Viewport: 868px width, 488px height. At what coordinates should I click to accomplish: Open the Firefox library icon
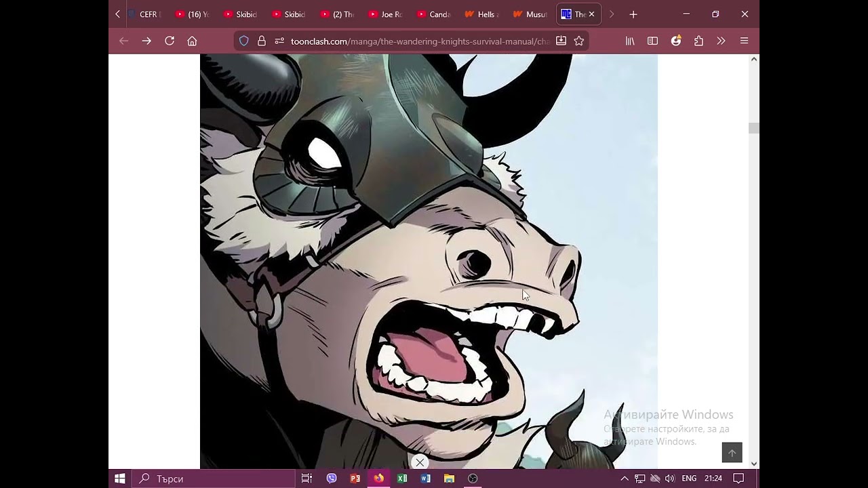(x=630, y=41)
